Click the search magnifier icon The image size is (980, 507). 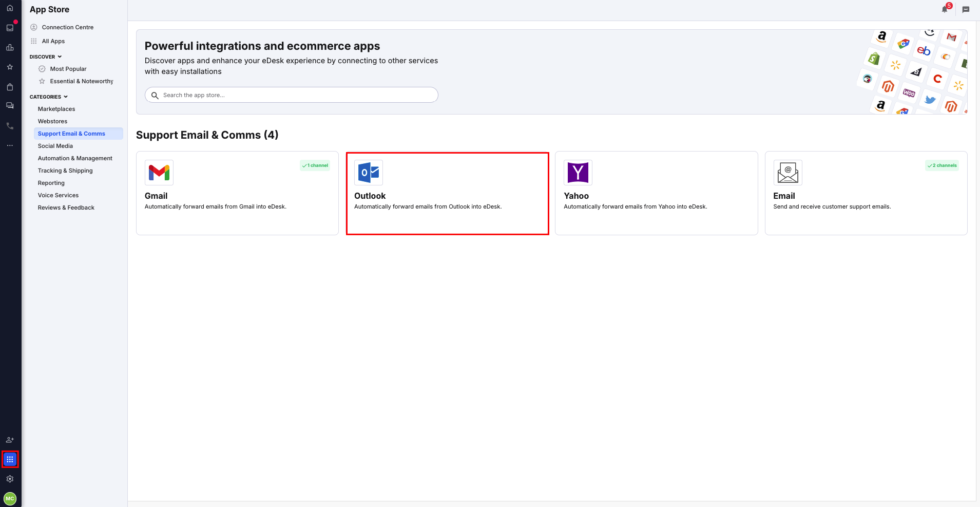pyautogui.click(x=155, y=95)
